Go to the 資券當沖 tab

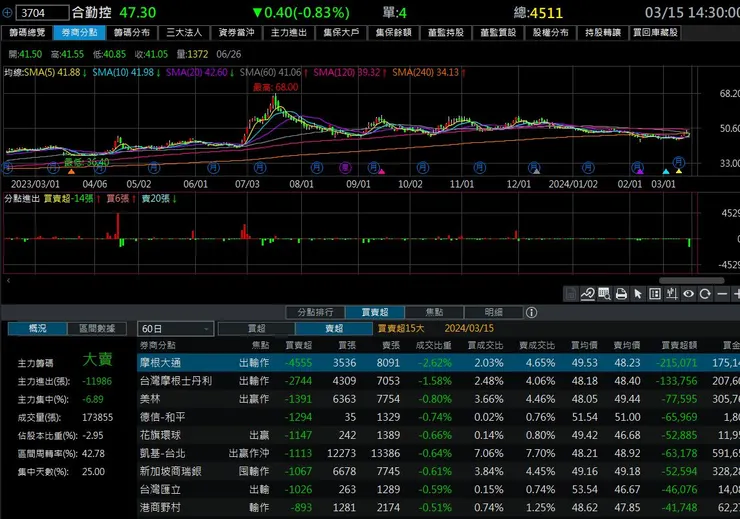point(236,33)
